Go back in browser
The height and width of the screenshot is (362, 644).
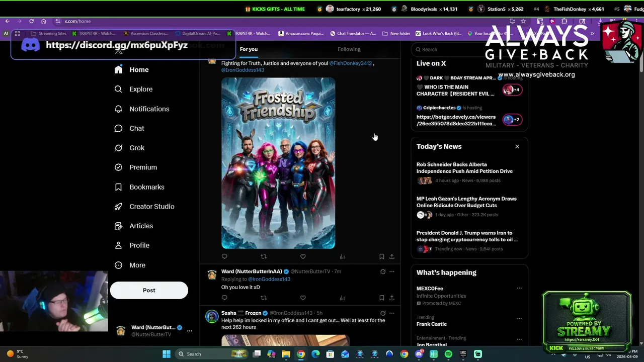(8, 21)
